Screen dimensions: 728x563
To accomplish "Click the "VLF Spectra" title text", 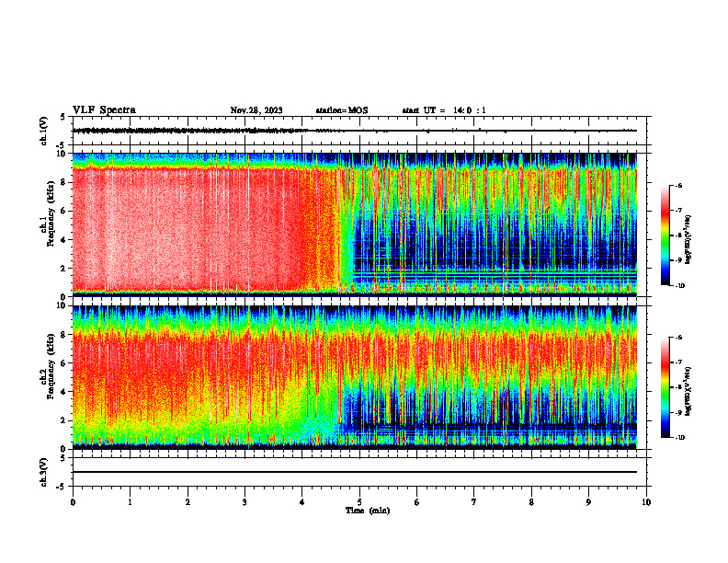I will 104,110.
